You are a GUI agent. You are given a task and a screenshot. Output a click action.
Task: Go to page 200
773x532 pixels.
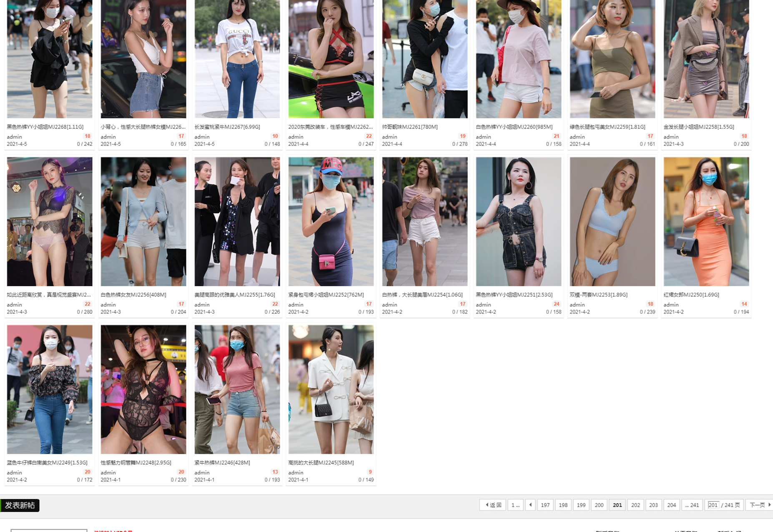[599, 505]
